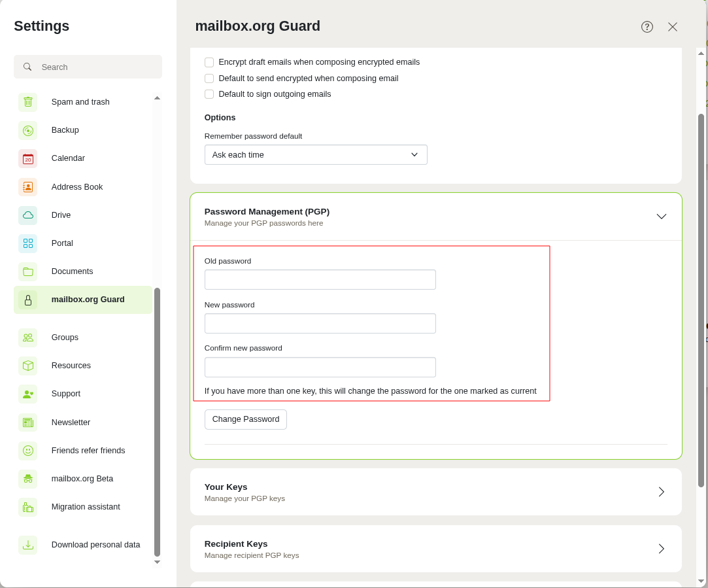Viewport: 708px width, 588px height.
Task: Click main panel scrollbar up arrow
Action: click(x=701, y=53)
